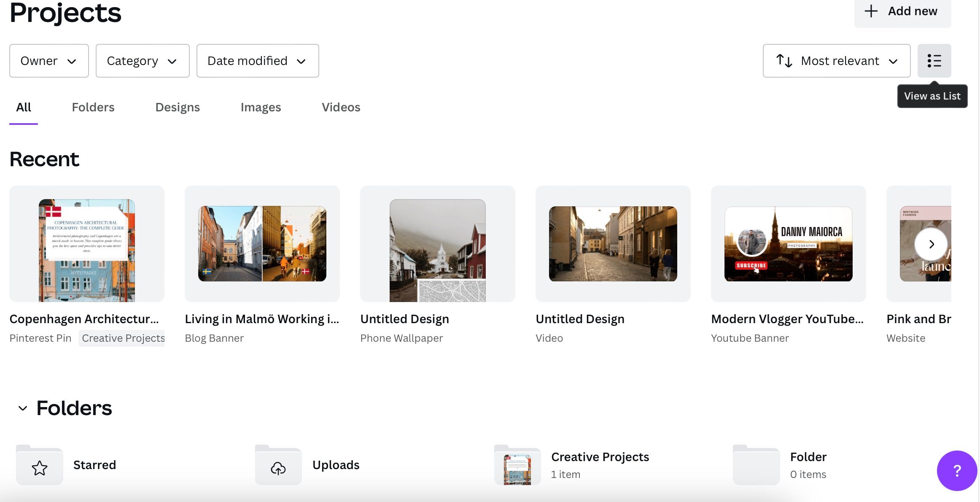
Task: Collapse the Folders section
Action: click(x=23, y=408)
